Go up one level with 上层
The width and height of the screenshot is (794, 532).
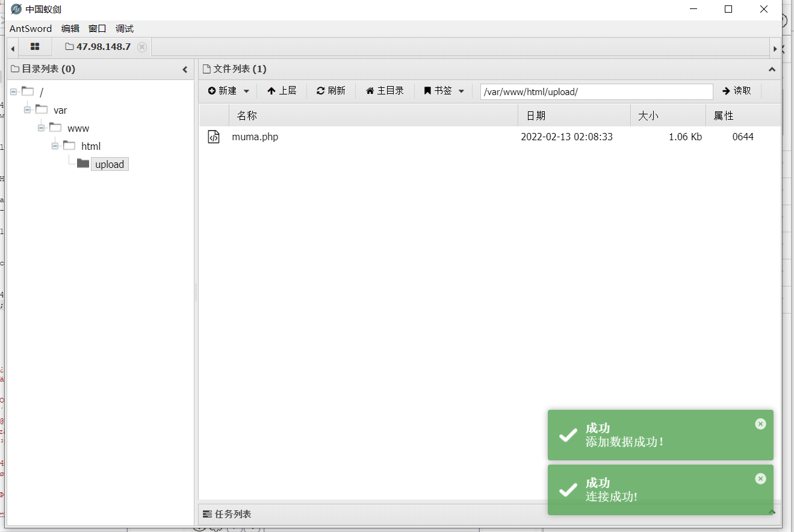pyautogui.click(x=282, y=91)
